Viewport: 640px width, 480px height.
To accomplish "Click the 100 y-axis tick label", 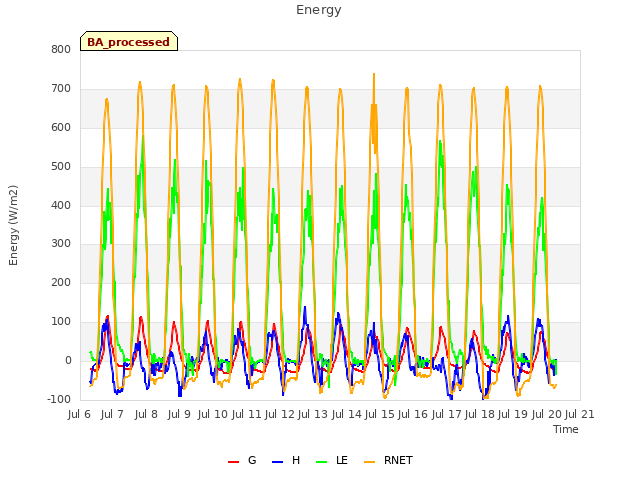I will point(61,322).
